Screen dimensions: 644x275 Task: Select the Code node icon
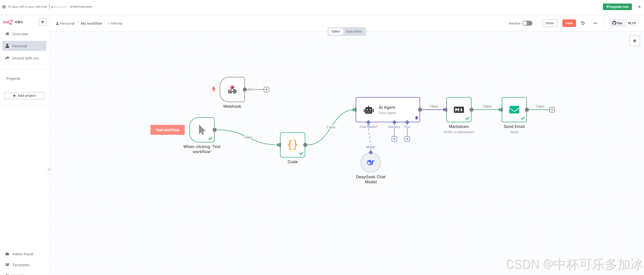(x=292, y=145)
